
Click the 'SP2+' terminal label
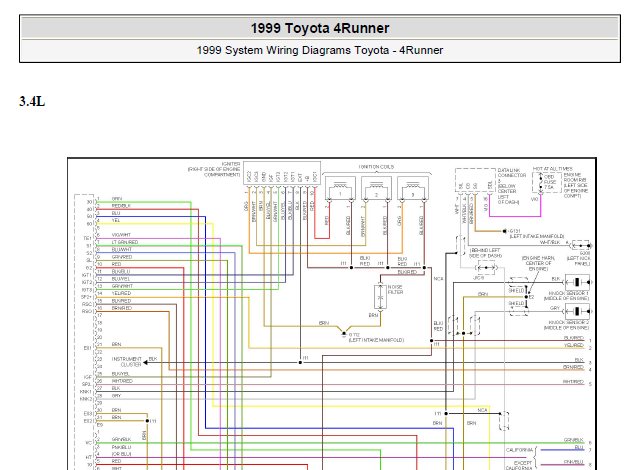point(86,297)
